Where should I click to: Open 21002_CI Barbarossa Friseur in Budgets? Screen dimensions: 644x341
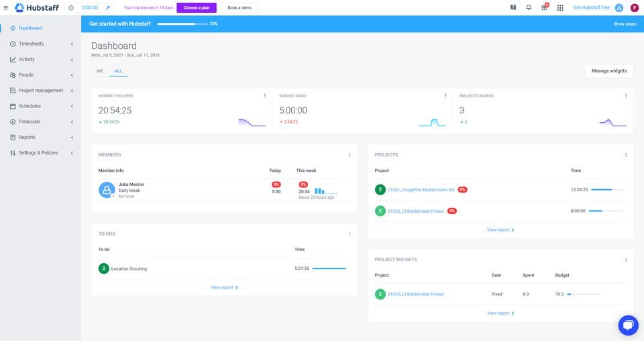(x=416, y=294)
